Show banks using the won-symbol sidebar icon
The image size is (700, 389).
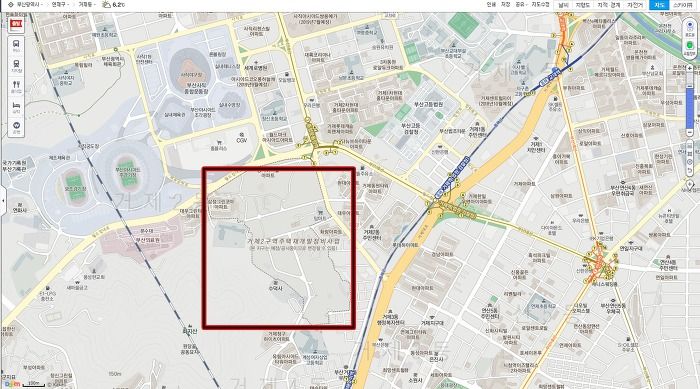click(16, 127)
